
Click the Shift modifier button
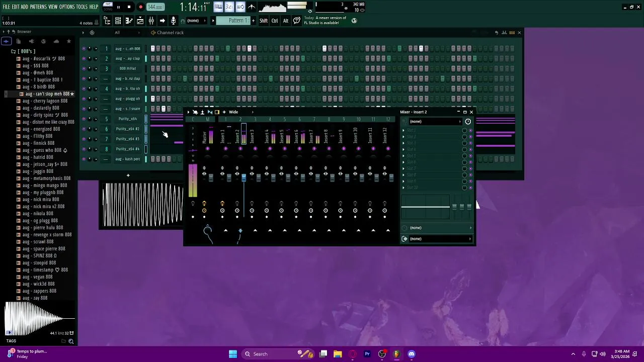[x=264, y=21]
